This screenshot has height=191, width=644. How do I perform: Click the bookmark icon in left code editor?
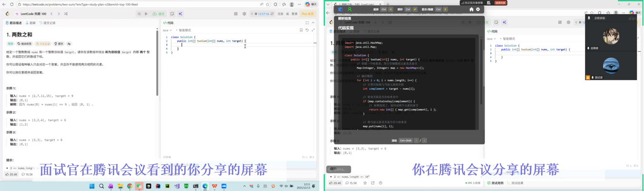pyautogui.click(x=301, y=30)
